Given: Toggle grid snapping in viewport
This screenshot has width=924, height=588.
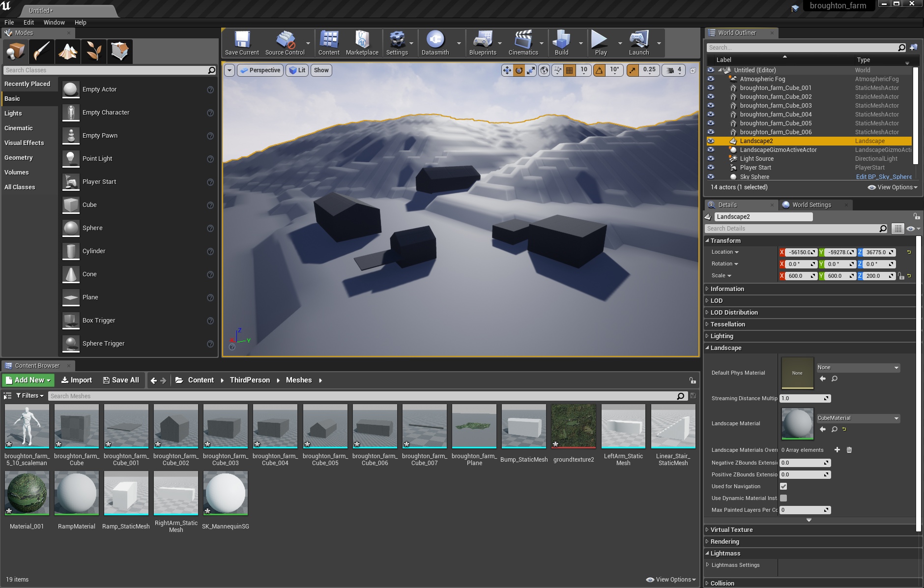Looking at the screenshot, I should point(569,70).
